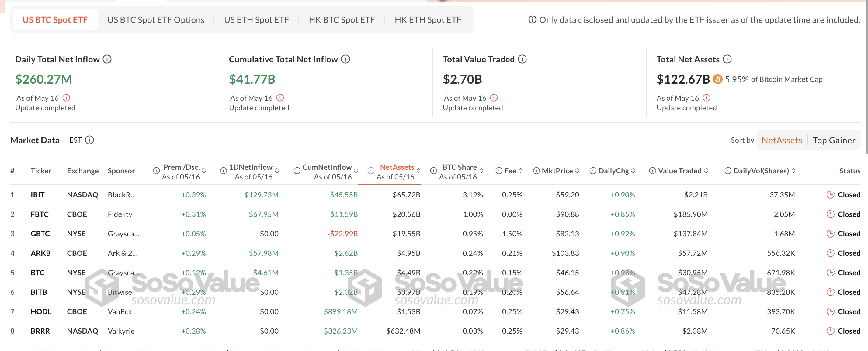
Task: Select NetAssets in Sort by toggle
Action: coord(782,140)
